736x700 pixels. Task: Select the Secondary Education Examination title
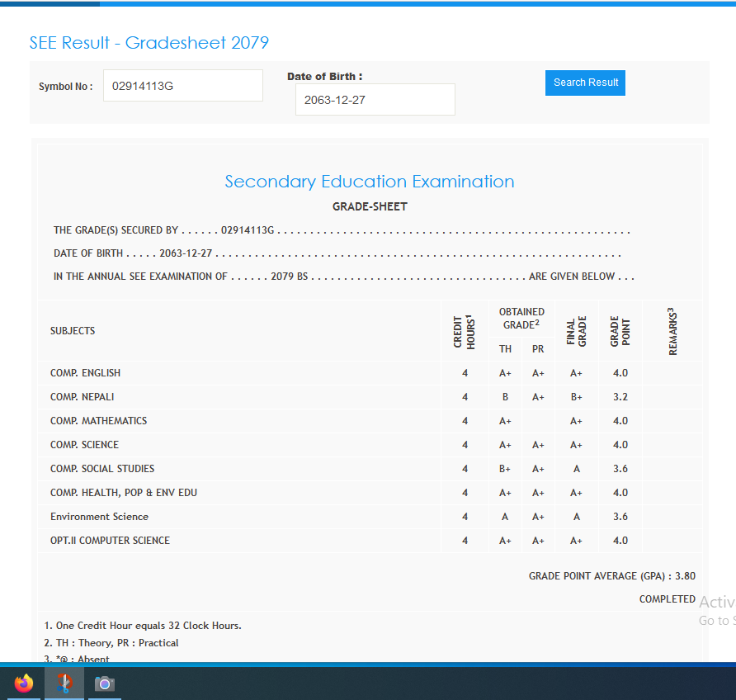370,182
